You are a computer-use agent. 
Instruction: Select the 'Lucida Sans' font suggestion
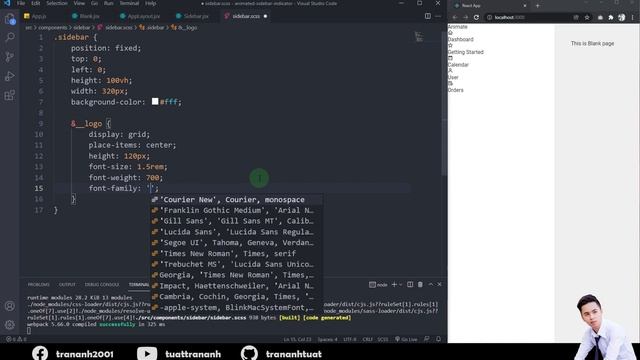pos(236,232)
